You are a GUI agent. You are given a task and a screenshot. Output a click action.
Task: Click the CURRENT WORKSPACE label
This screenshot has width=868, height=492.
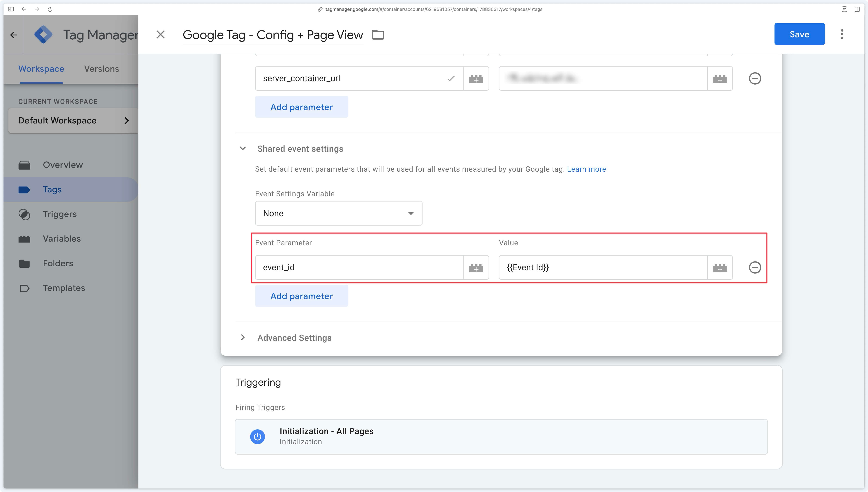tap(58, 102)
